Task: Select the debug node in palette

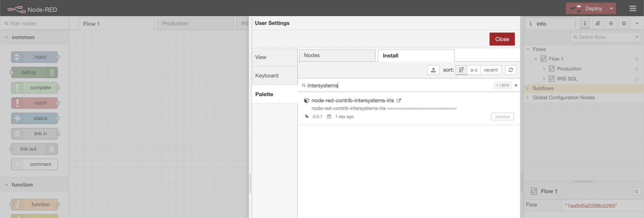Action: pos(35,72)
